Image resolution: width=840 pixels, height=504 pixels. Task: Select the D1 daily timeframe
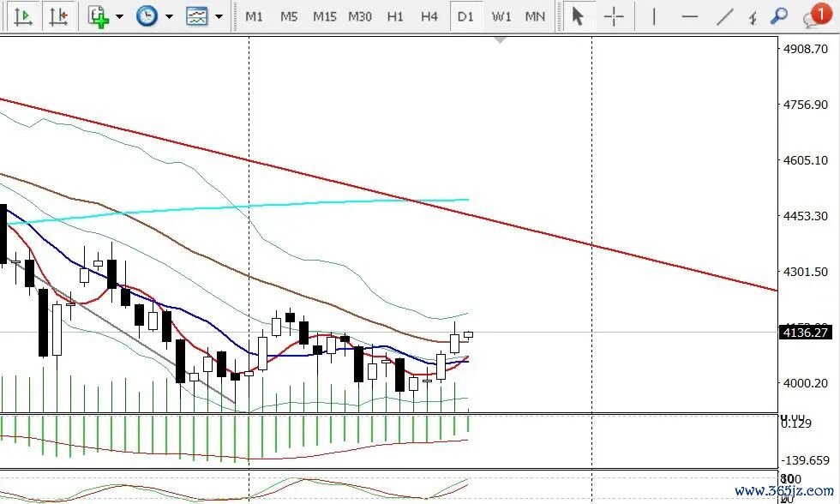point(465,16)
